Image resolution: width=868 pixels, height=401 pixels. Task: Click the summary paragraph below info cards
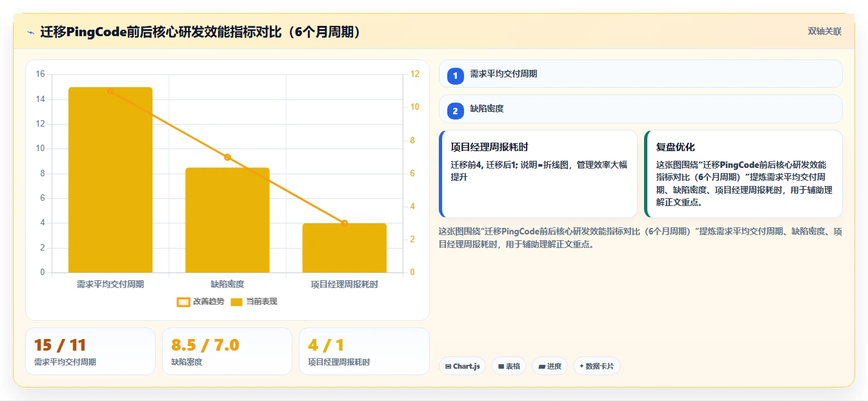pos(640,238)
